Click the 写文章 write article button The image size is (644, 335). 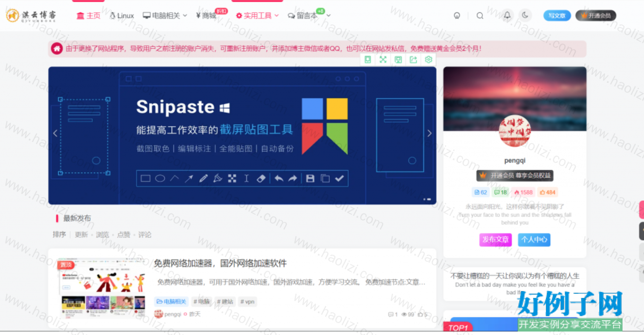(557, 16)
